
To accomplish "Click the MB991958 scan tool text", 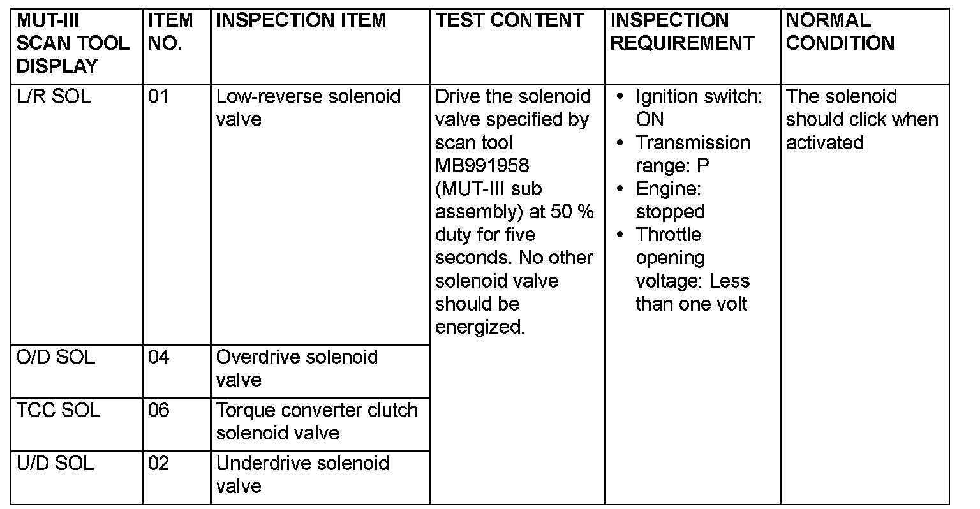I will point(482,166).
